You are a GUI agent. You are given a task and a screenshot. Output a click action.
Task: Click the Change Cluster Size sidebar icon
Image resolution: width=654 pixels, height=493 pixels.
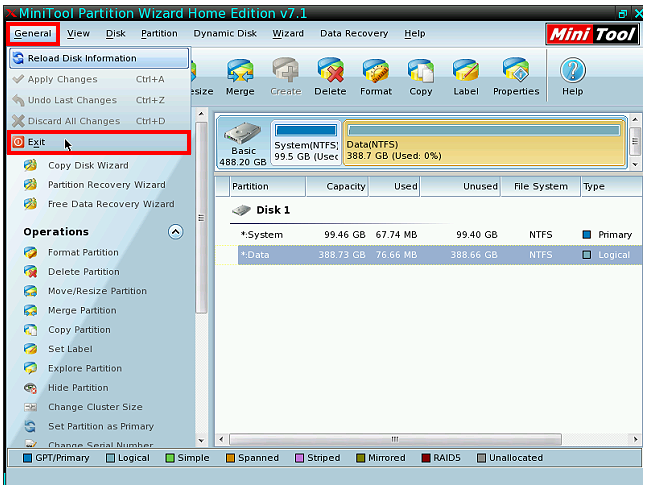point(30,407)
